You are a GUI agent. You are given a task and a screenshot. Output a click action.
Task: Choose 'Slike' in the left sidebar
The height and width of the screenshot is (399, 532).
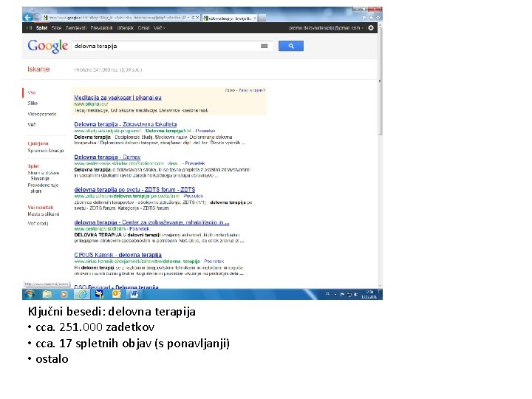33,103
